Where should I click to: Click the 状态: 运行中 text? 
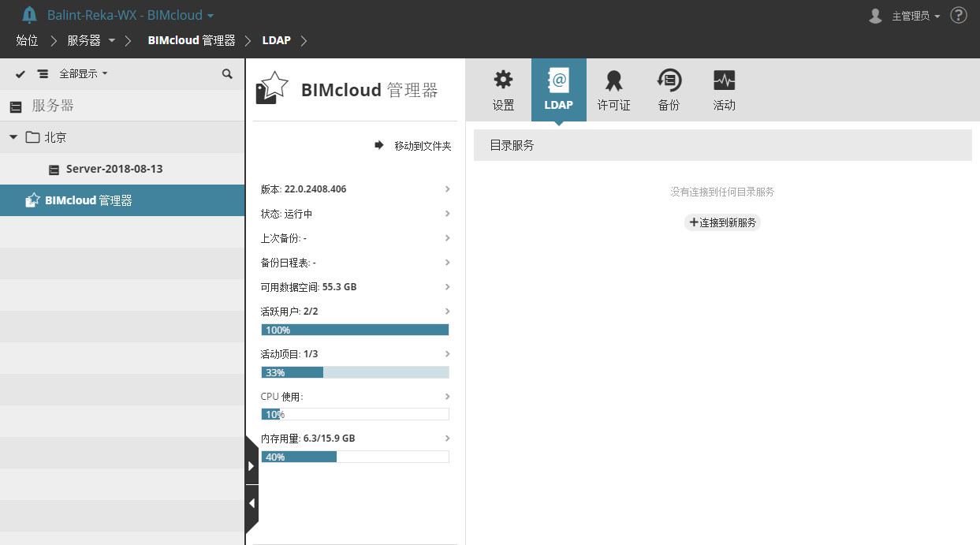point(287,214)
